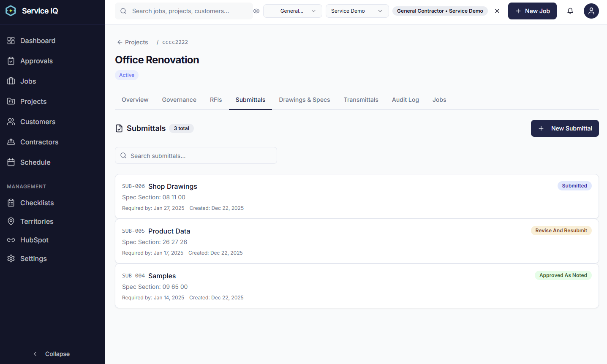Open the Service Demo dropdown

point(357,11)
